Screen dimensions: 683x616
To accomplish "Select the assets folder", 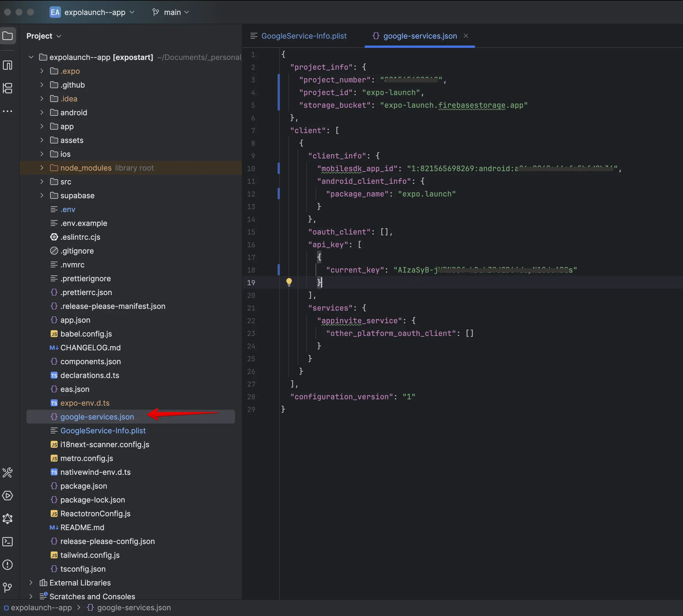I will coord(72,140).
